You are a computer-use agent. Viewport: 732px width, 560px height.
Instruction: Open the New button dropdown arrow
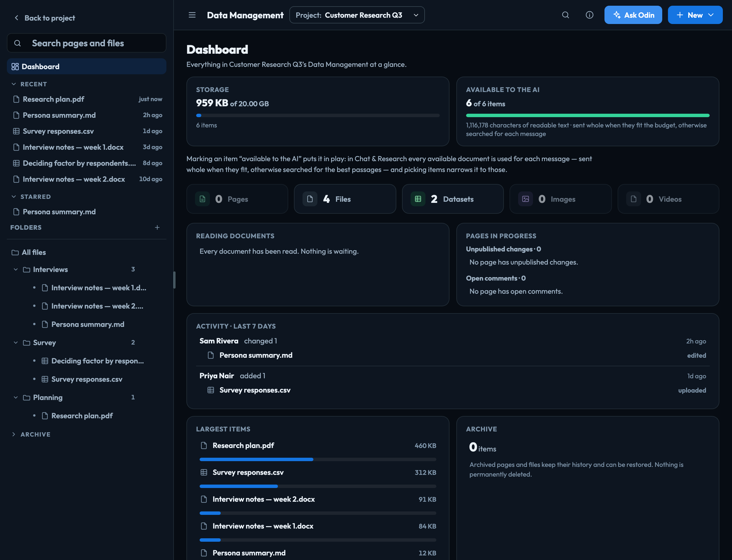(x=711, y=15)
